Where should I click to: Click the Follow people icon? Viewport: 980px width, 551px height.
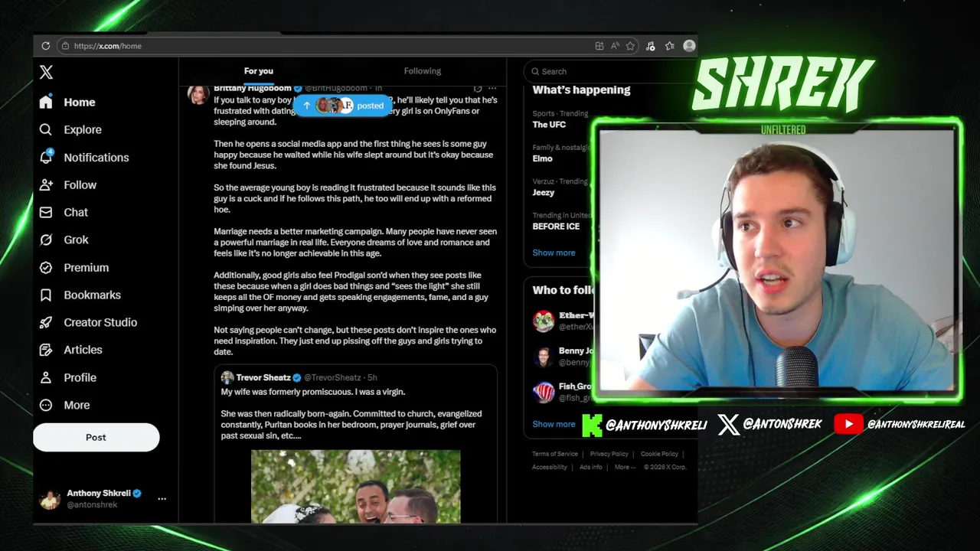point(46,184)
